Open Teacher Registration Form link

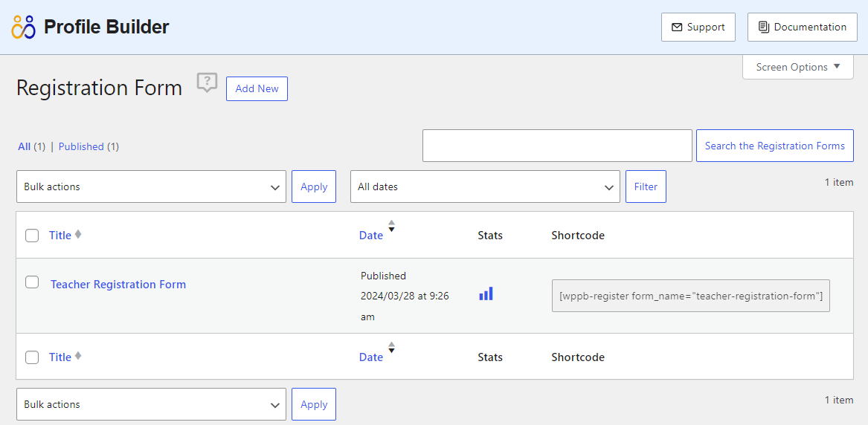click(x=118, y=284)
